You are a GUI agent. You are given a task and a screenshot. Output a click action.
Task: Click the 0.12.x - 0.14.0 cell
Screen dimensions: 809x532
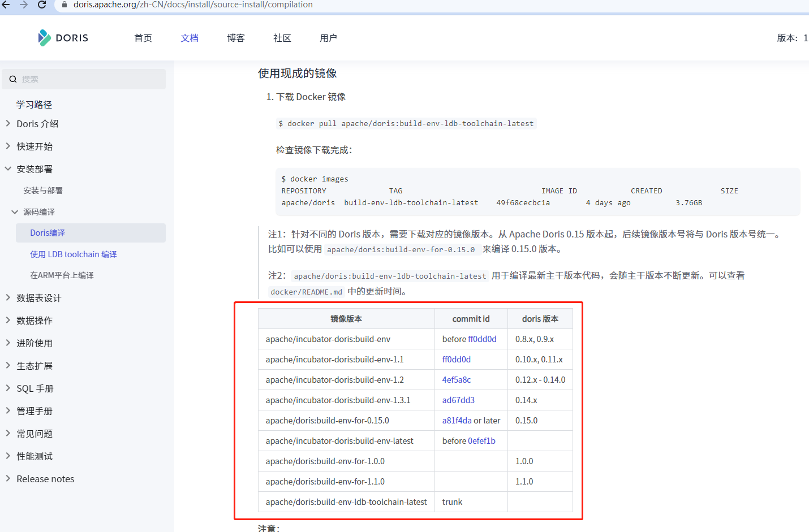(540, 380)
